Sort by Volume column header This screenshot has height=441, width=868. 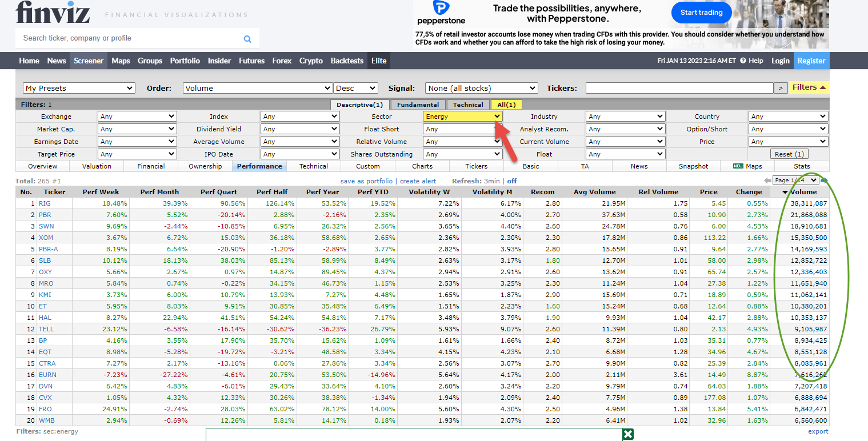pyautogui.click(x=799, y=192)
